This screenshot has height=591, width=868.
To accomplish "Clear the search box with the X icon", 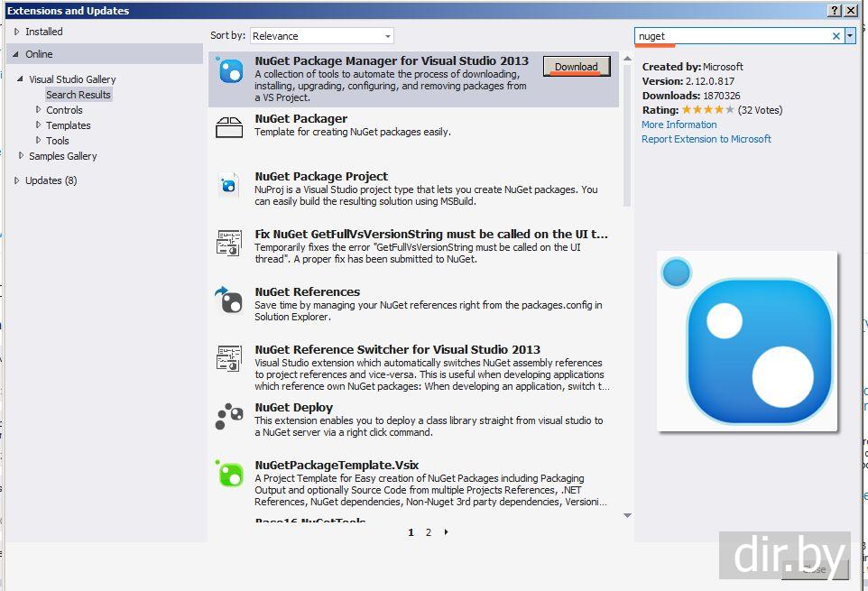I will coord(836,36).
